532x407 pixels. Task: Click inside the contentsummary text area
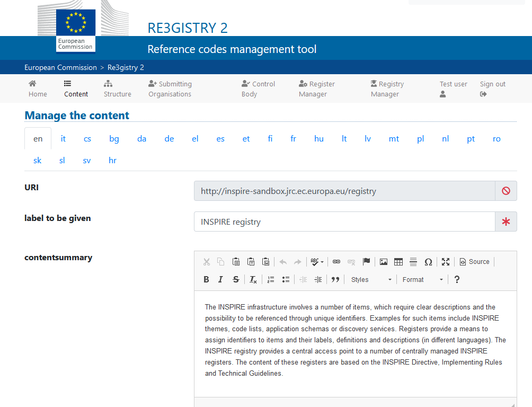pos(355,343)
